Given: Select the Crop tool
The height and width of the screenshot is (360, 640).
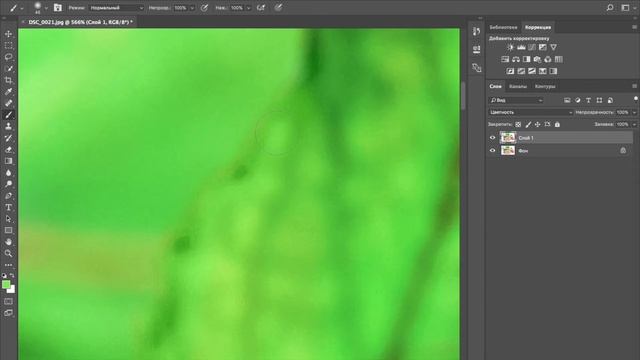Looking at the screenshot, I should (x=8, y=80).
